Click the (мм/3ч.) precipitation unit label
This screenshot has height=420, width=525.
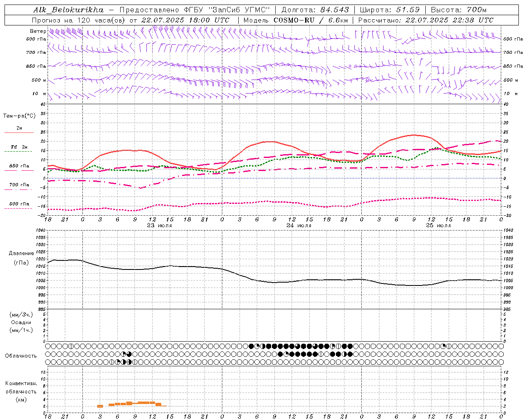(21, 315)
